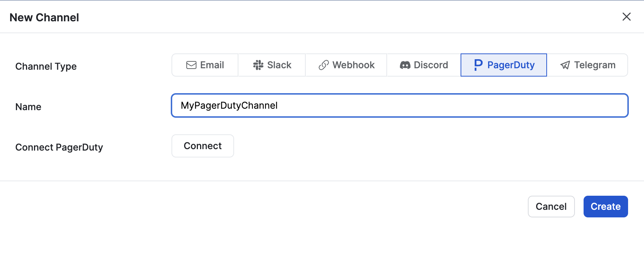Focus the Name input field

coord(399,105)
